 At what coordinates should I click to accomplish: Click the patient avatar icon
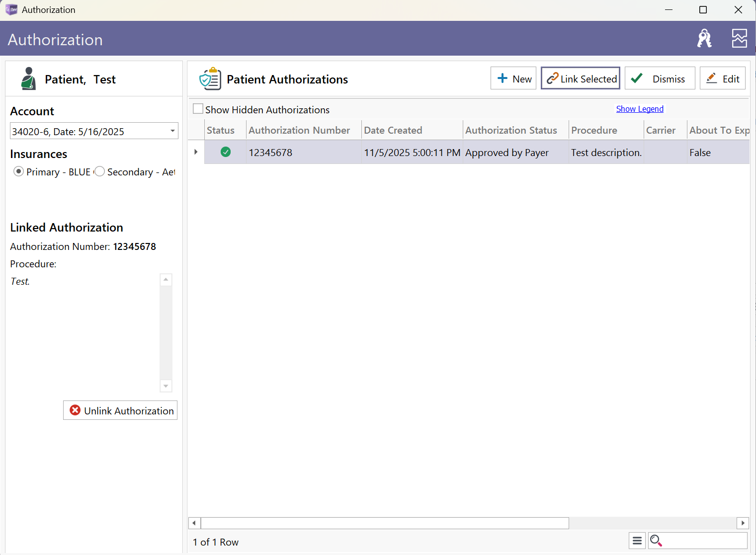28,79
